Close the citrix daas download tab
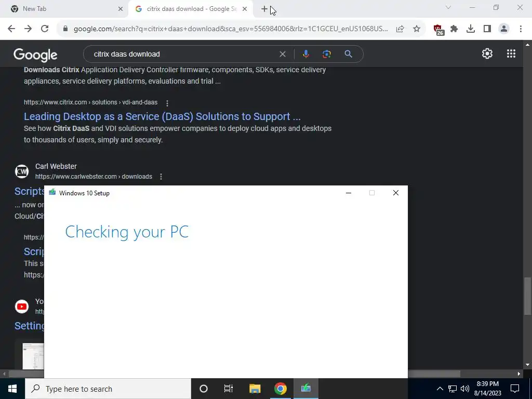This screenshot has width=532, height=399. (245, 9)
